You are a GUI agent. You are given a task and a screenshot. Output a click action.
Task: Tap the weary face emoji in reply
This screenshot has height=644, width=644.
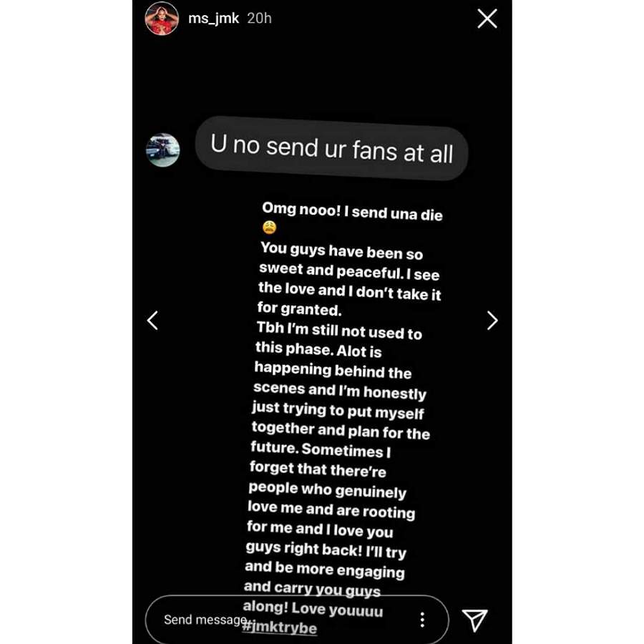(270, 228)
